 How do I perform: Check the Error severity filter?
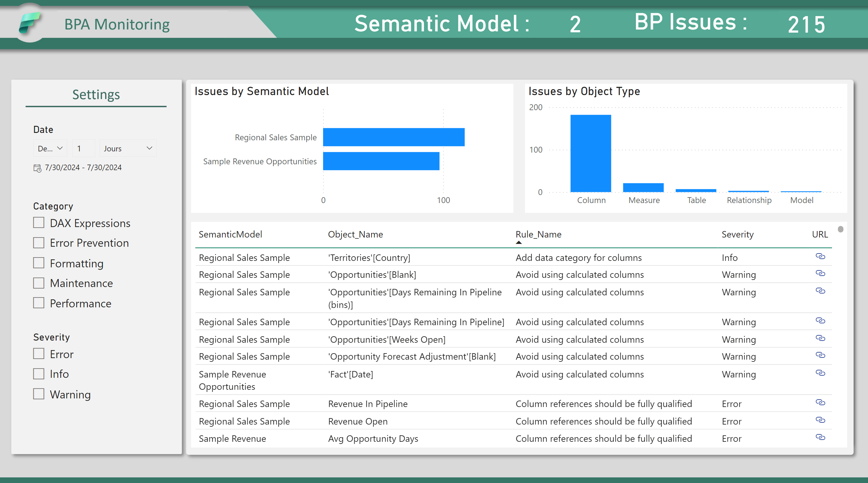coord(38,353)
